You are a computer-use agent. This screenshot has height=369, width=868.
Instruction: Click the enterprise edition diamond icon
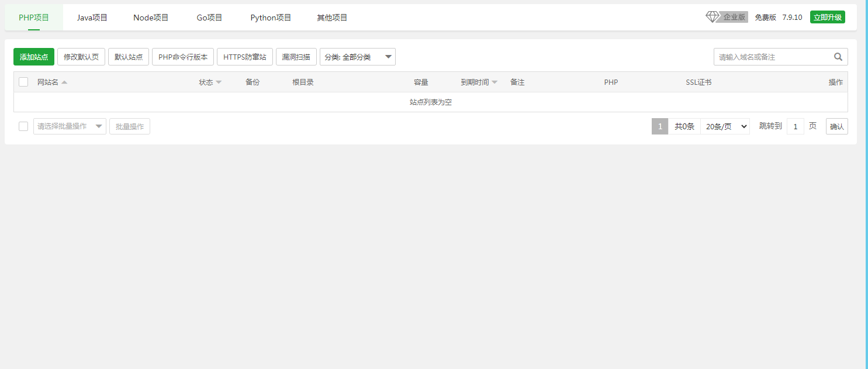coord(713,17)
